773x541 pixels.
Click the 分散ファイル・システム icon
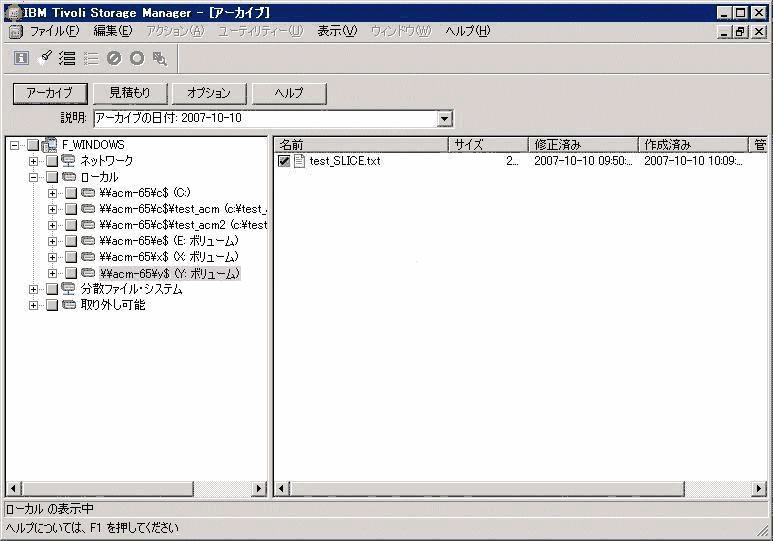pyautogui.click(x=69, y=289)
